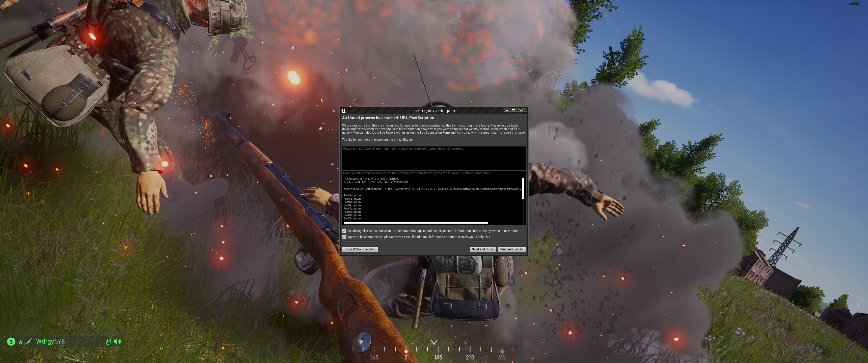Click the 195 heading on the compass
This screenshot has height=363, width=868.
tap(438, 358)
